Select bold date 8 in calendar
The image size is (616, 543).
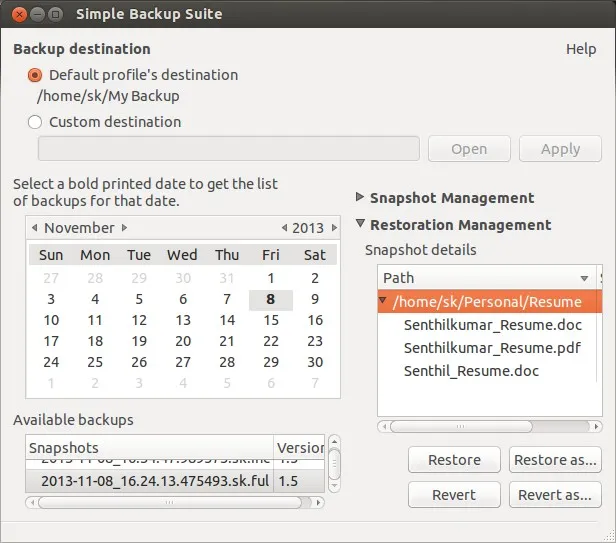tap(270, 299)
